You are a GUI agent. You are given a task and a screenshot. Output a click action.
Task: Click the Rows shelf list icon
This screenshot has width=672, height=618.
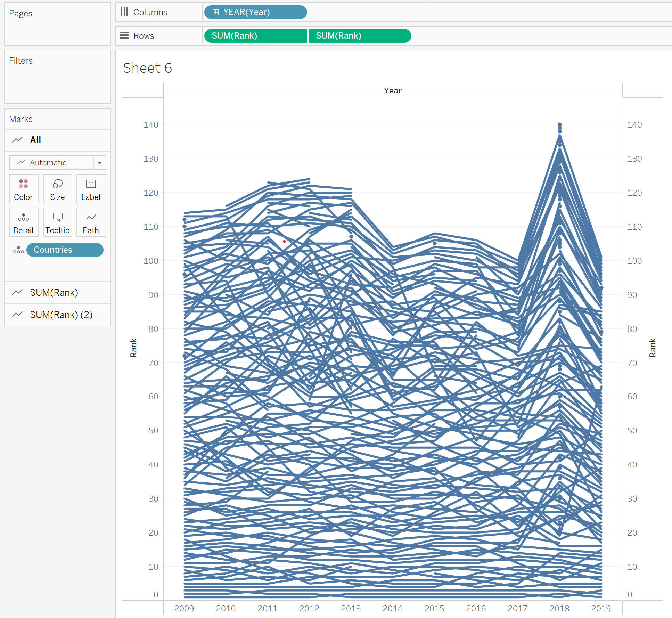pos(124,35)
